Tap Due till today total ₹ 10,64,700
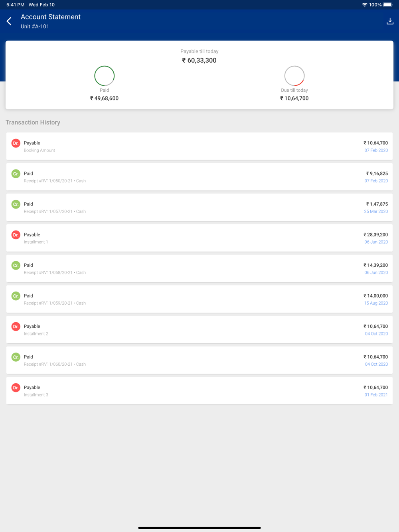This screenshot has height=532, width=399. click(x=294, y=99)
